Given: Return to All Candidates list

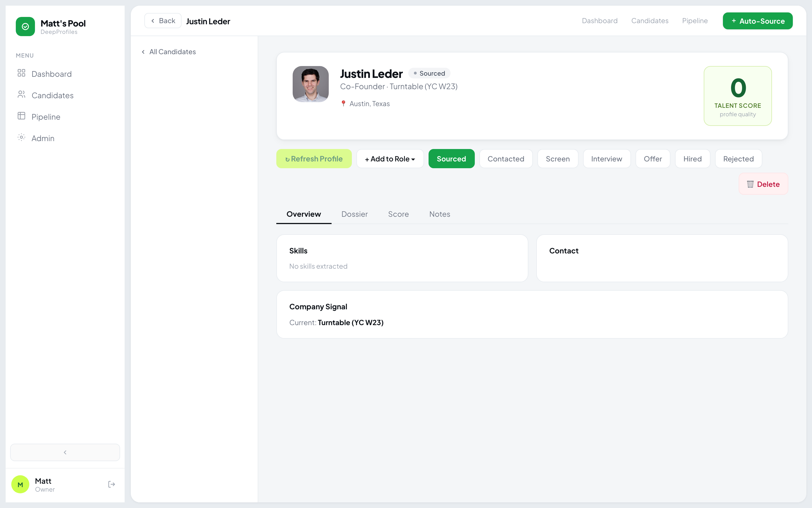Looking at the screenshot, I should pos(169,52).
